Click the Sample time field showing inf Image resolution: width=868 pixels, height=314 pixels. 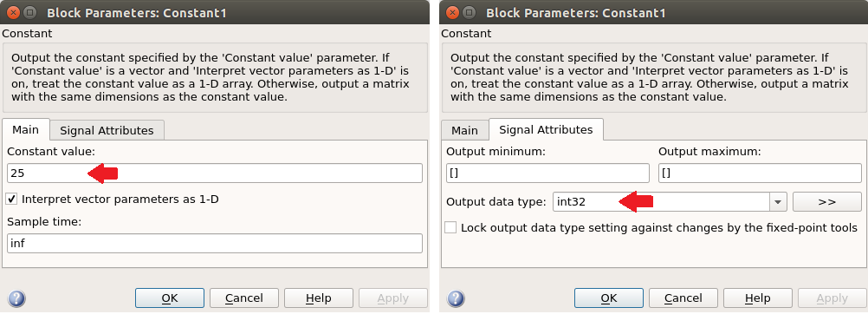215,244
